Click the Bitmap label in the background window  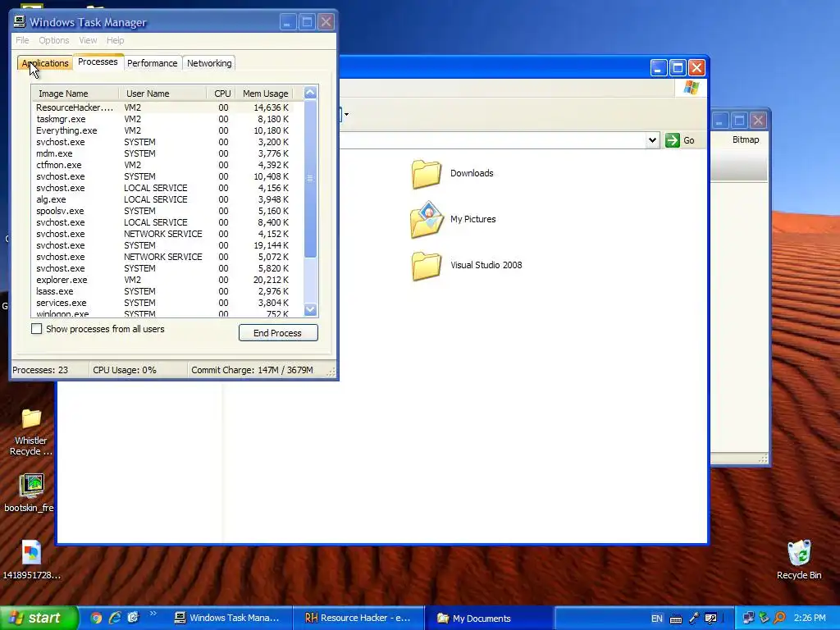coord(745,139)
